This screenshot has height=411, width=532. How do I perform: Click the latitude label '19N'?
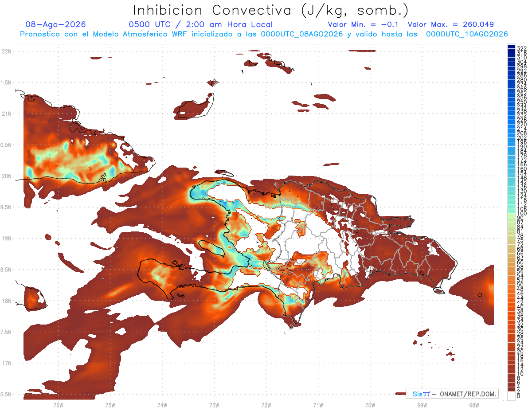coord(7,239)
